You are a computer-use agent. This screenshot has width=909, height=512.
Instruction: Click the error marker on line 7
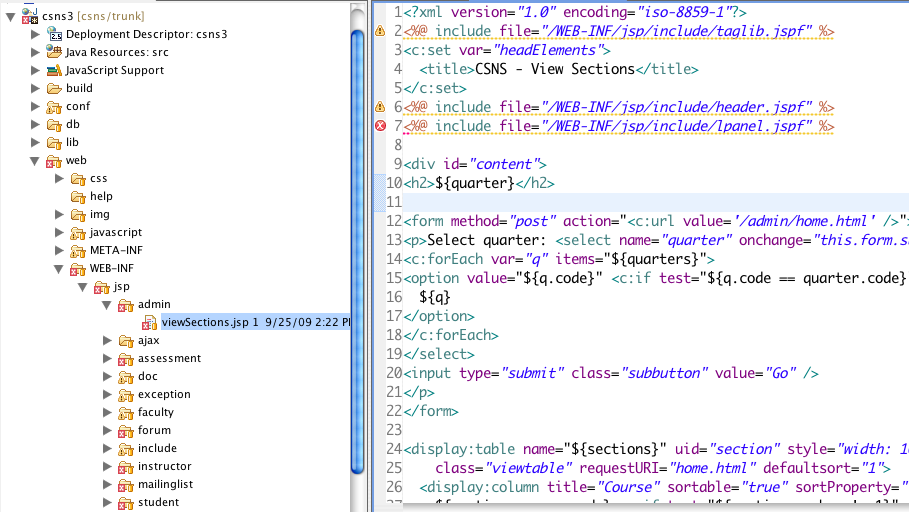tap(380, 126)
